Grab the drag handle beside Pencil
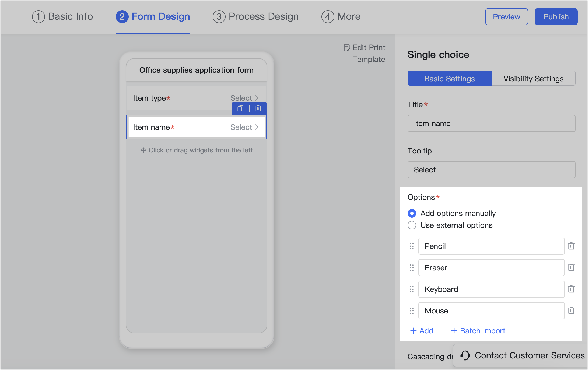This screenshot has height=370, width=588. pos(411,246)
